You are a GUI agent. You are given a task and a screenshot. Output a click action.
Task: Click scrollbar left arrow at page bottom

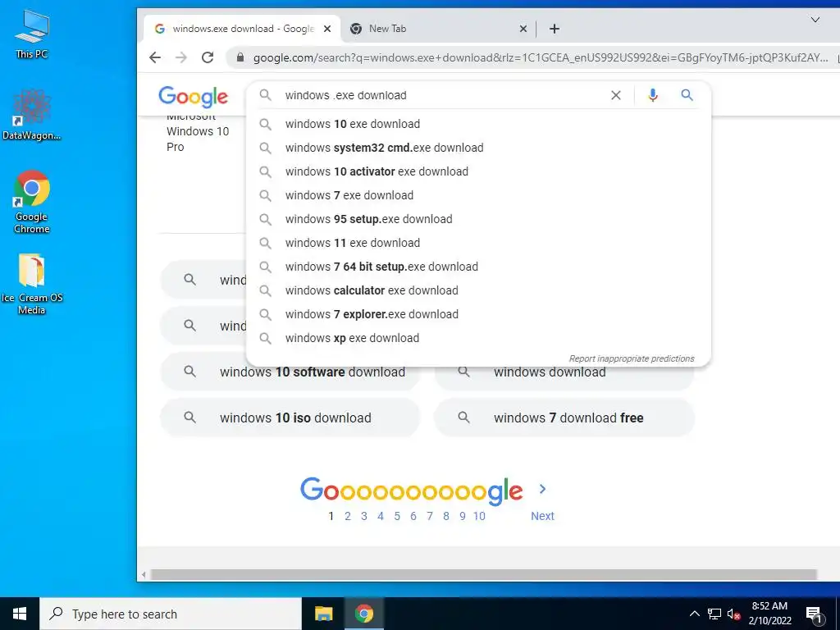coord(143,575)
